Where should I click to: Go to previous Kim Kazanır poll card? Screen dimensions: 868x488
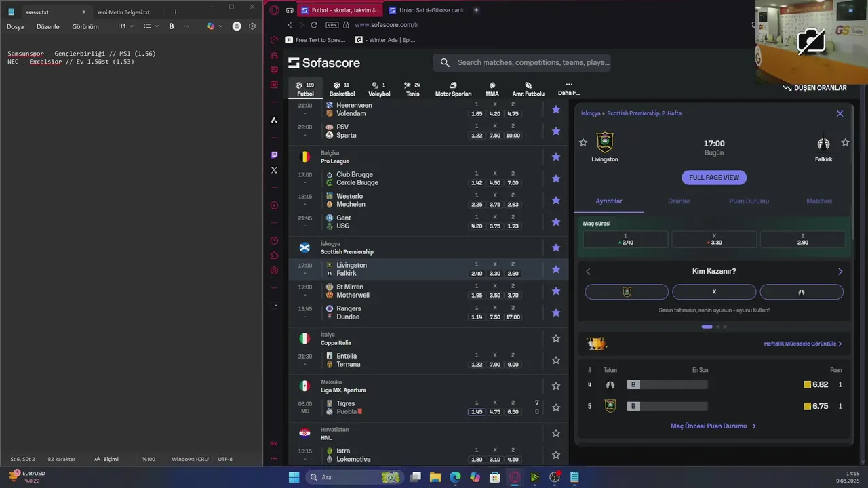588,271
